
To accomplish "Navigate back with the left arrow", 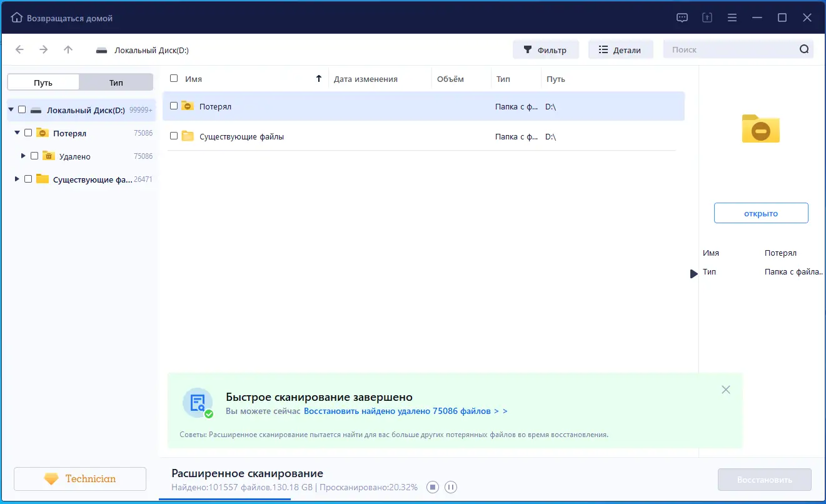I will (x=19, y=49).
